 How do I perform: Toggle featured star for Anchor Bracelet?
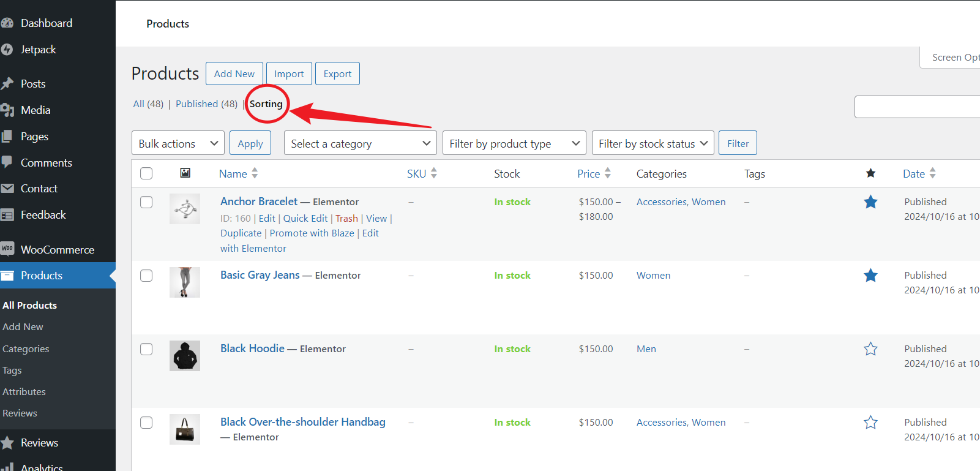pos(870,202)
